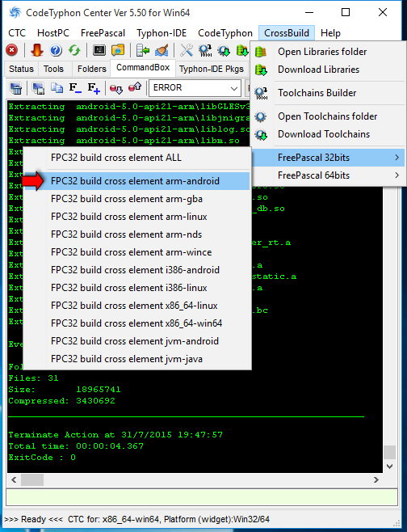Select FPC32 build cross element arm-gba
407x532 pixels.
pyautogui.click(x=137, y=199)
